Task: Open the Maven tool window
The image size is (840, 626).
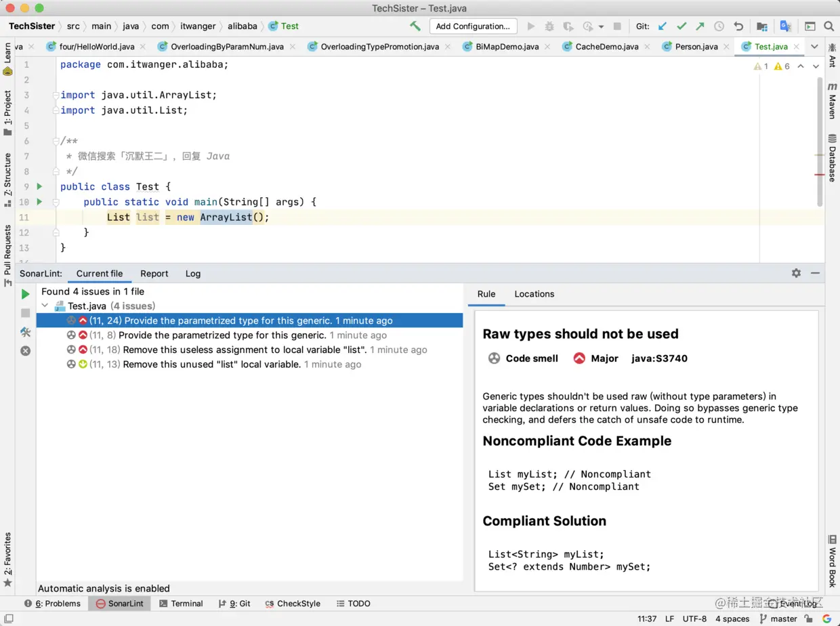Action: [x=833, y=102]
